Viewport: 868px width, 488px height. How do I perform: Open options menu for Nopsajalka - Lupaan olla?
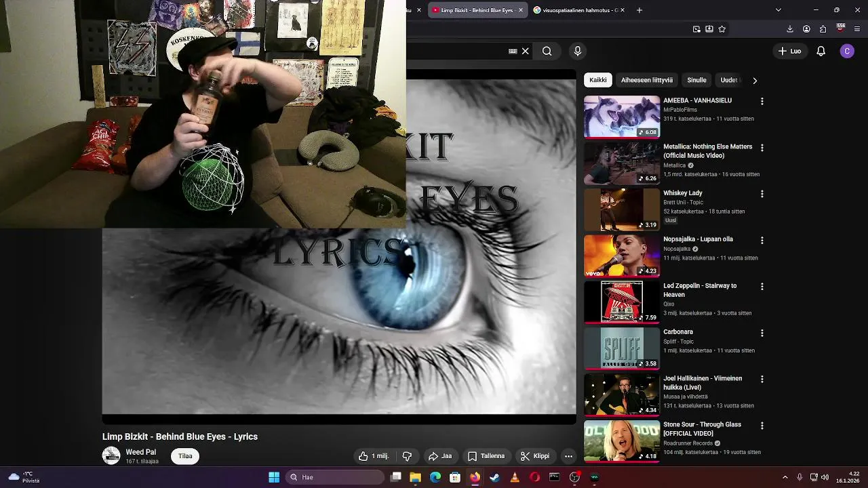click(762, 240)
